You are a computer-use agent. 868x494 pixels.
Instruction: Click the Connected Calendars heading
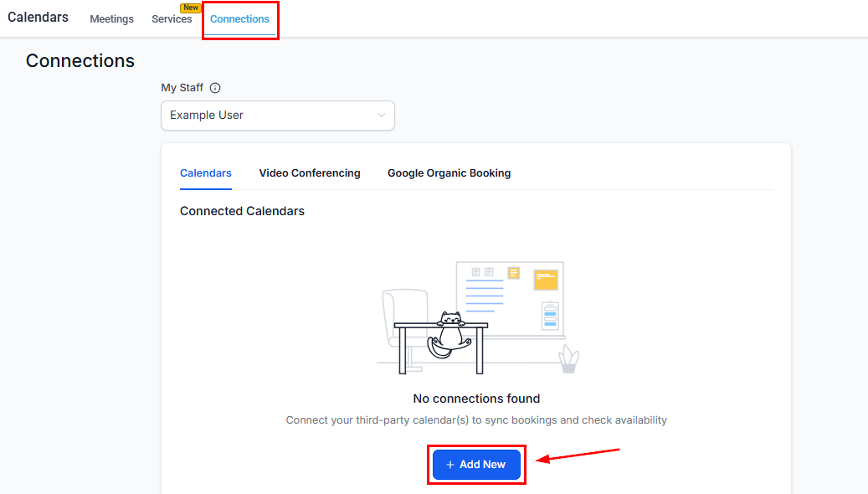point(242,210)
